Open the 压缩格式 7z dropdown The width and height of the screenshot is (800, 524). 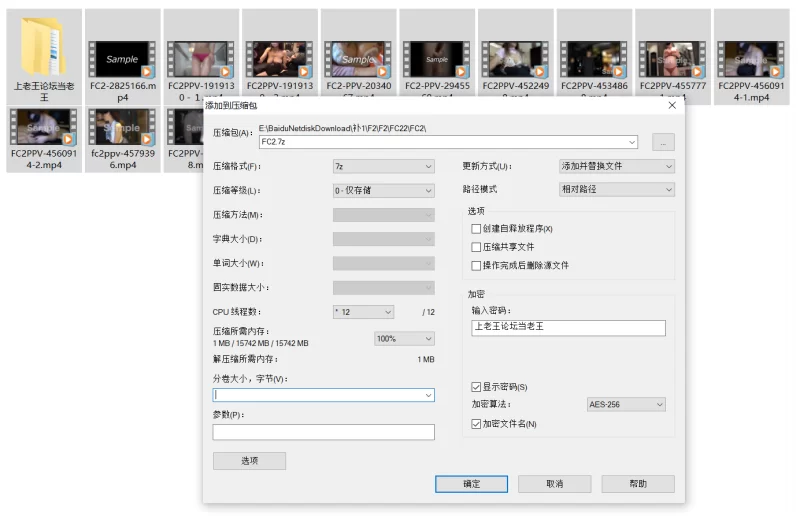384,166
